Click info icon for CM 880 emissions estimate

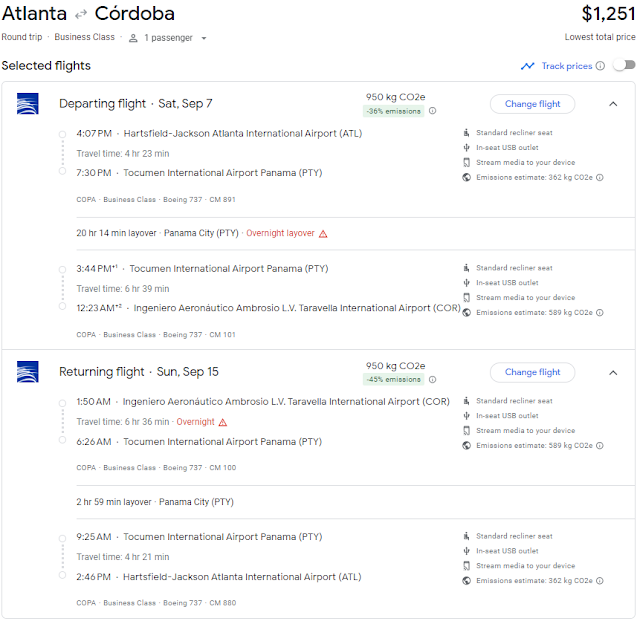[600, 581]
